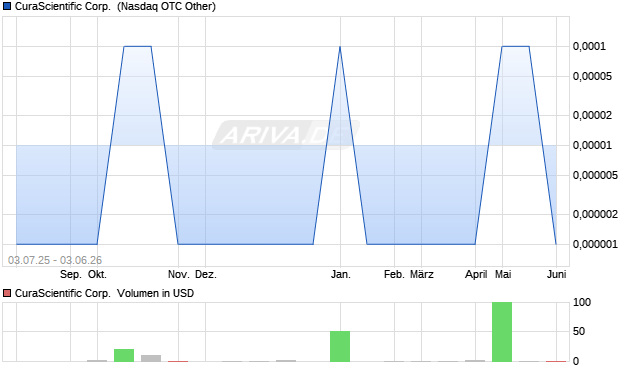
Task: Click the 'Okt.' month label
Action: 97,274
